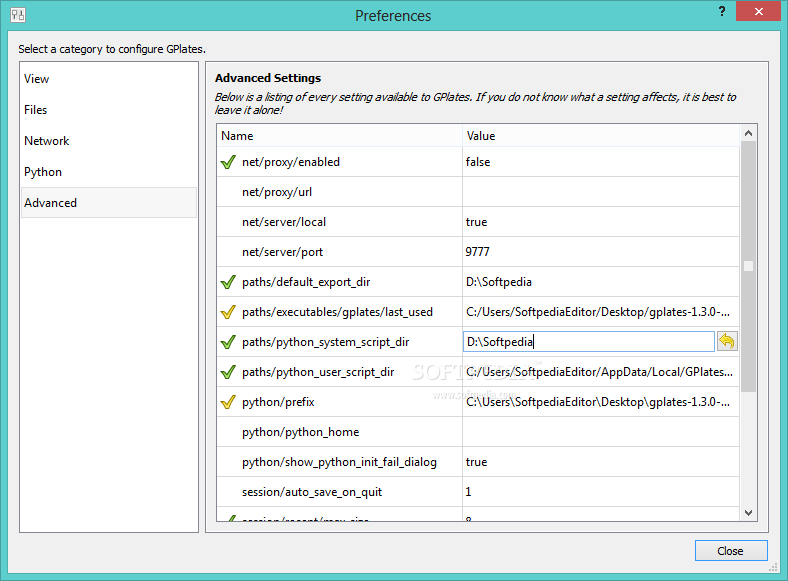Image resolution: width=788 pixels, height=581 pixels.
Task: Click the 'false' value of net/proxy/enabled
Action: point(478,162)
